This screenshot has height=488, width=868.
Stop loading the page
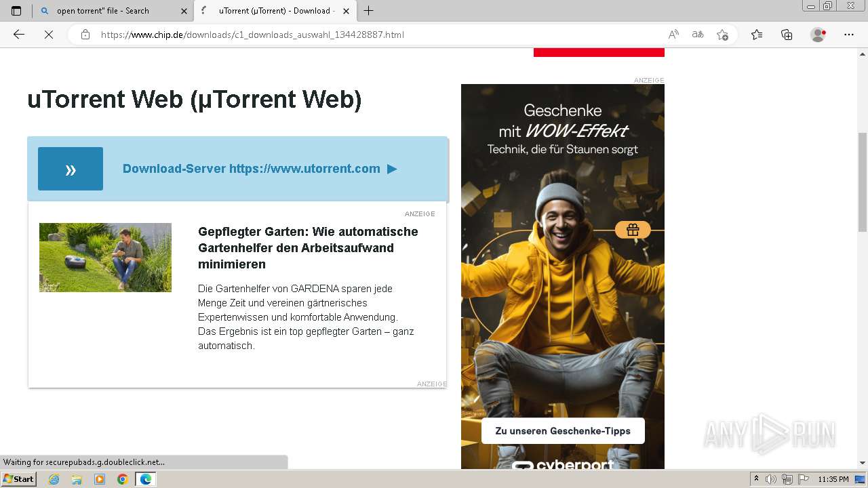(x=49, y=35)
